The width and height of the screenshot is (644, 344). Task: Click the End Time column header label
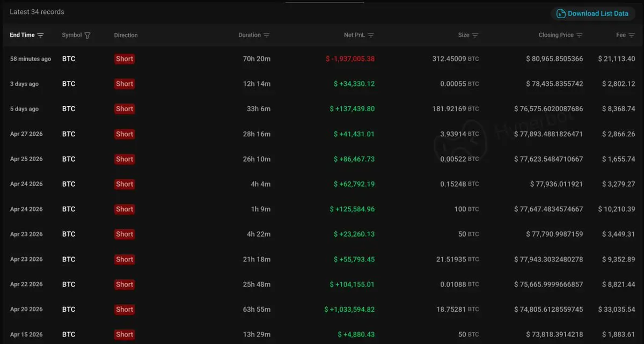pos(22,35)
